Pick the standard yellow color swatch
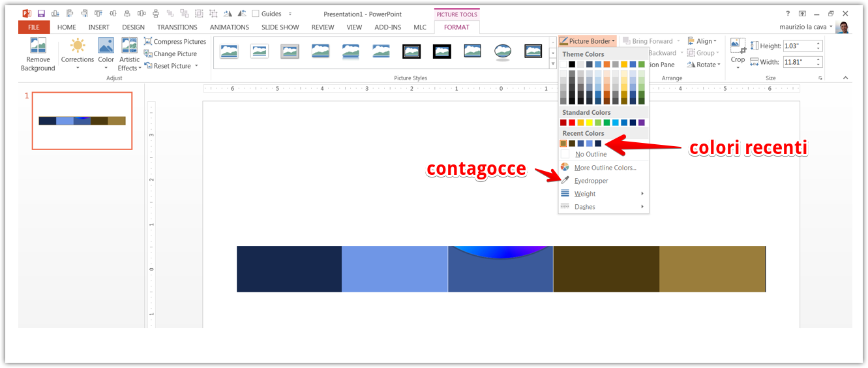Viewport: 868px width, 368px height. pyautogui.click(x=590, y=123)
